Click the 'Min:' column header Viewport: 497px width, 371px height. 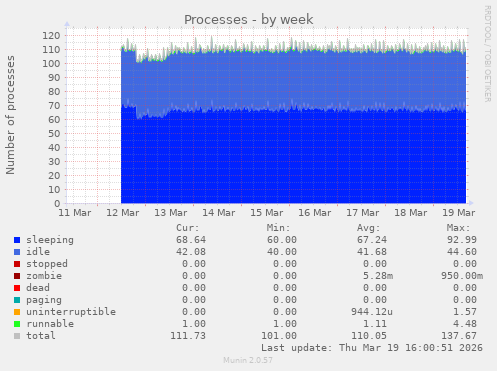[x=278, y=228]
